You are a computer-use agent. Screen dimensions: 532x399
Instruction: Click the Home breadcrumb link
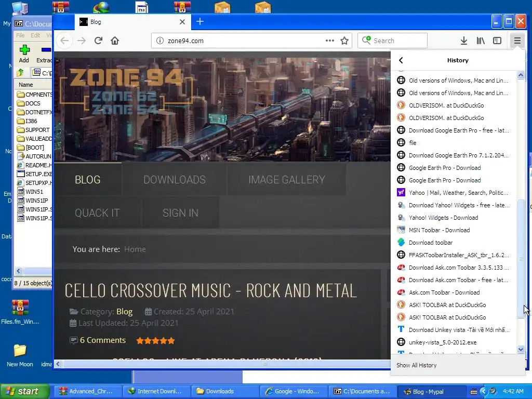tap(135, 249)
